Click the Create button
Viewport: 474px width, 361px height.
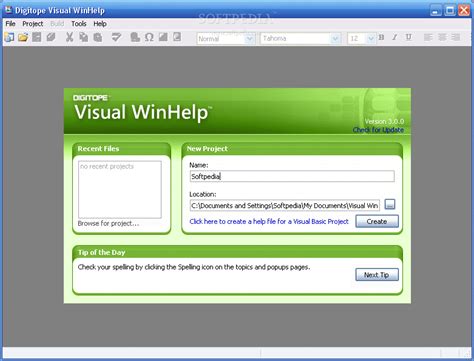coord(377,221)
